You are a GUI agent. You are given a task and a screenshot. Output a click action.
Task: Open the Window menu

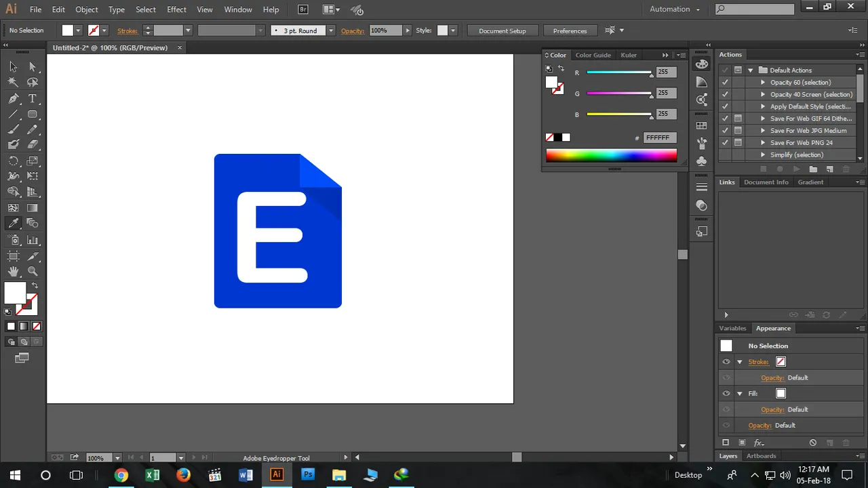(238, 9)
